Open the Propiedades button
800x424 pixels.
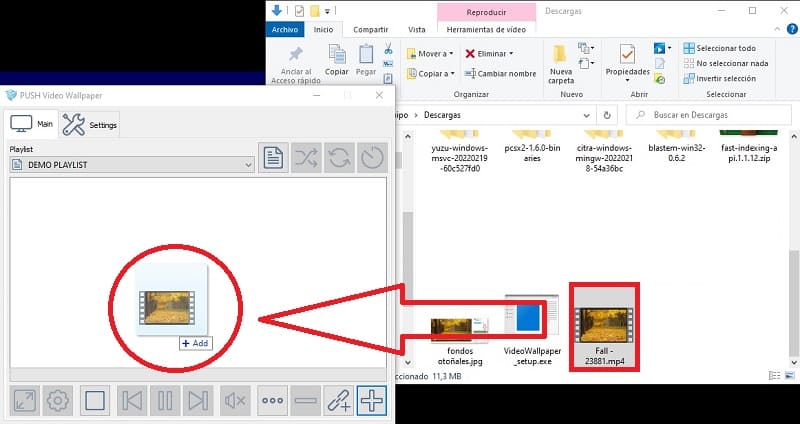coord(628,64)
